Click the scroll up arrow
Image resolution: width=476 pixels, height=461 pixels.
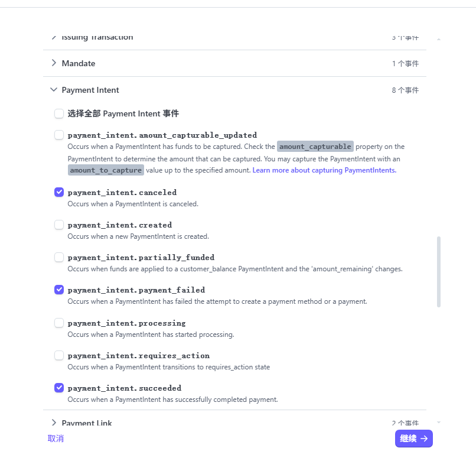pos(438,40)
